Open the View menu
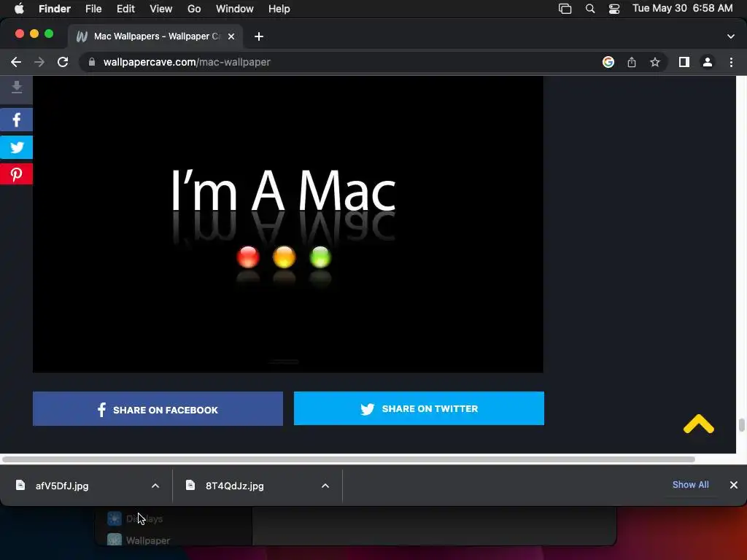Screen dimensions: 747x560 (161, 9)
